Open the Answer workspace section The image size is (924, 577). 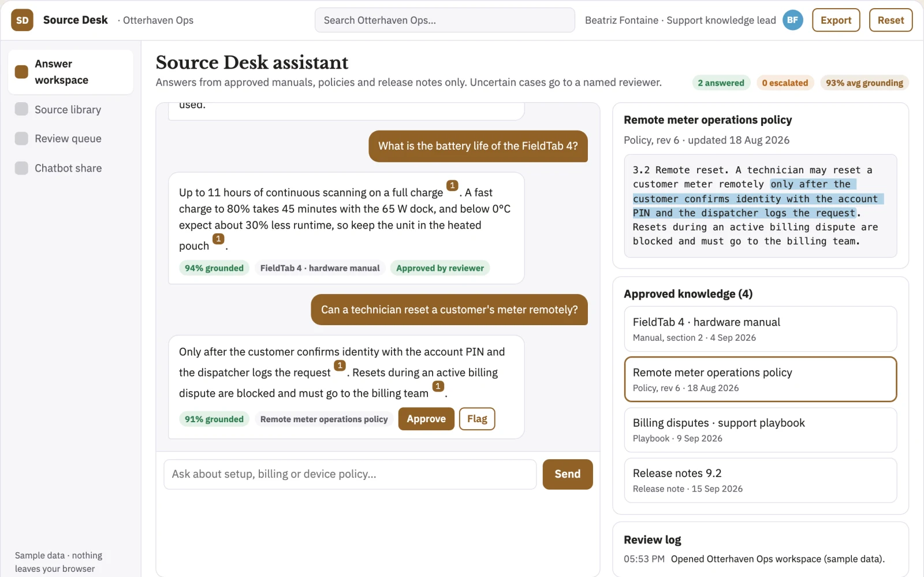(70, 72)
